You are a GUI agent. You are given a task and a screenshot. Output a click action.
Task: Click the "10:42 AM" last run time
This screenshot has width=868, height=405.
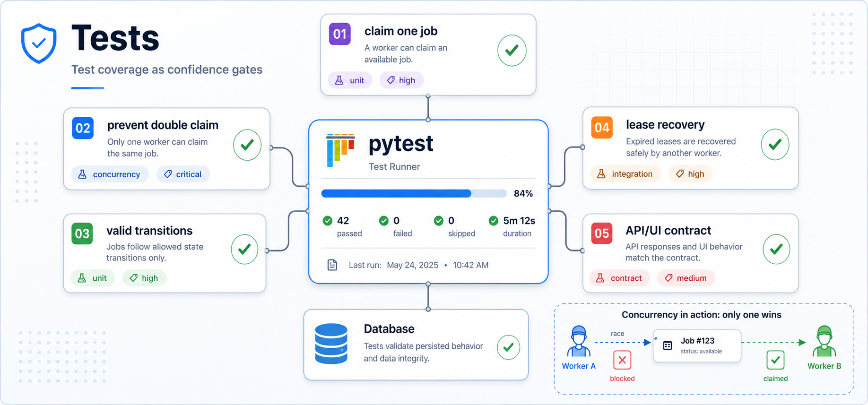tap(470, 265)
